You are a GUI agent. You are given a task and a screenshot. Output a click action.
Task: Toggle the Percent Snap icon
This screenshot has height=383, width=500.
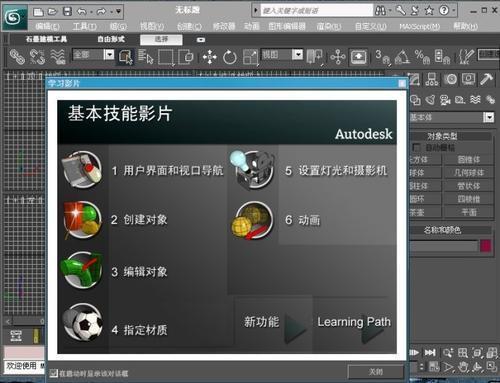pyautogui.click(x=422, y=57)
